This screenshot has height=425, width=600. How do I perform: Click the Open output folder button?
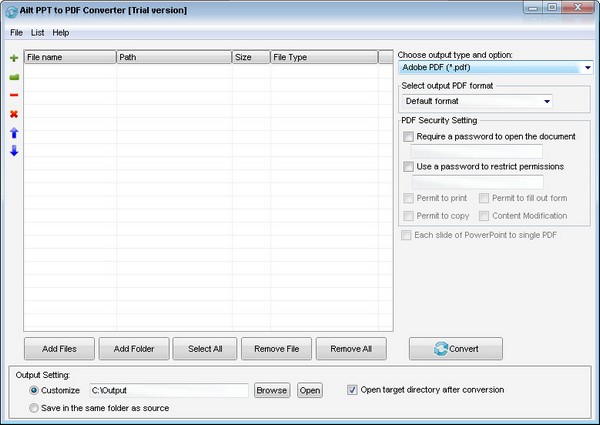pyautogui.click(x=310, y=391)
